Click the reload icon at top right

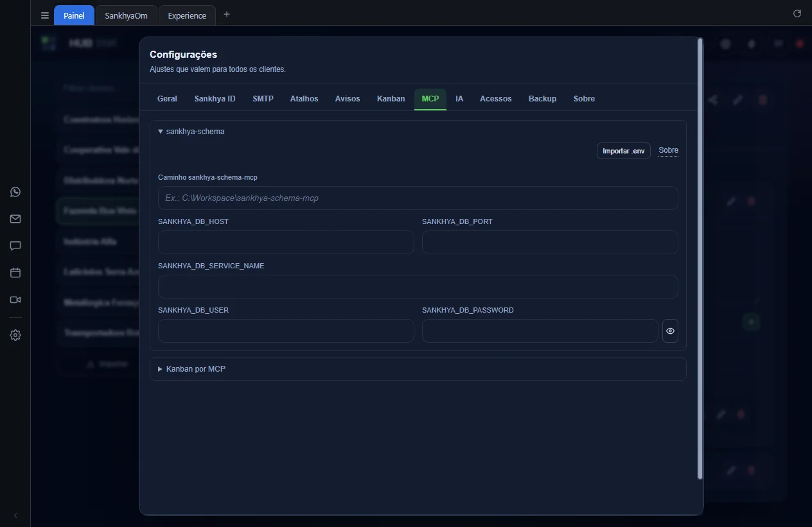click(x=797, y=13)
